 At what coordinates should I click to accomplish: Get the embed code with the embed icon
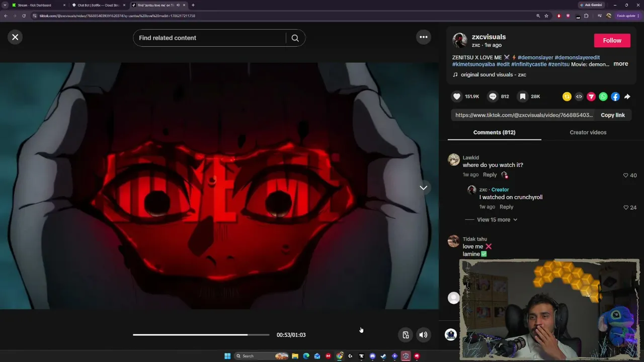tap(579, 97)
